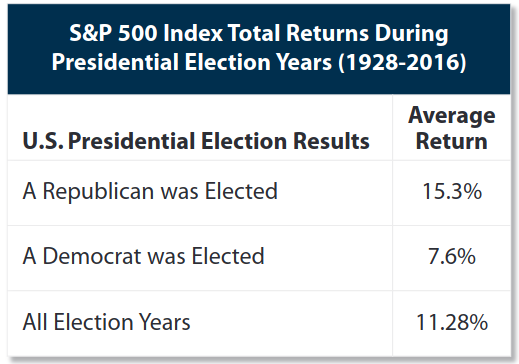519x364 pixels.
Task: Click the U.S. Presidential Election Results header
Action: (196, 141)
